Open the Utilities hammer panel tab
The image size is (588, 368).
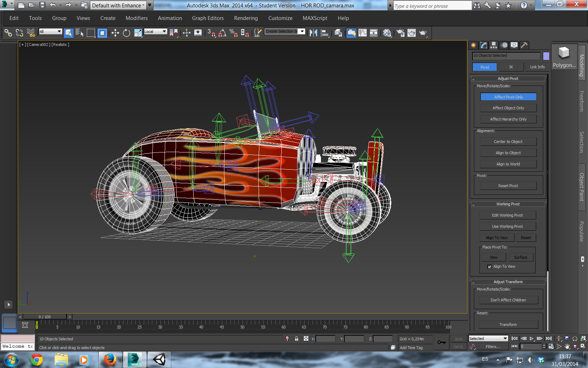coord(524,45)
